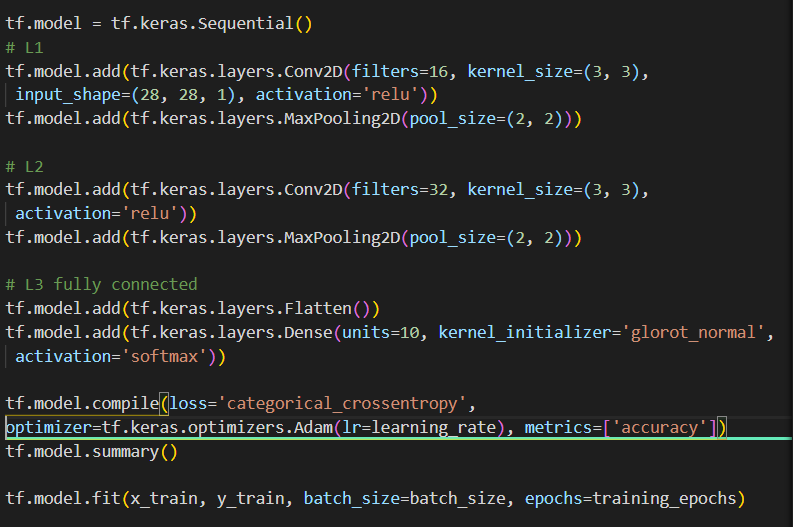Click the 'glorot_normal' string
This screenshot has width=793, height=527.
[693, 332]
